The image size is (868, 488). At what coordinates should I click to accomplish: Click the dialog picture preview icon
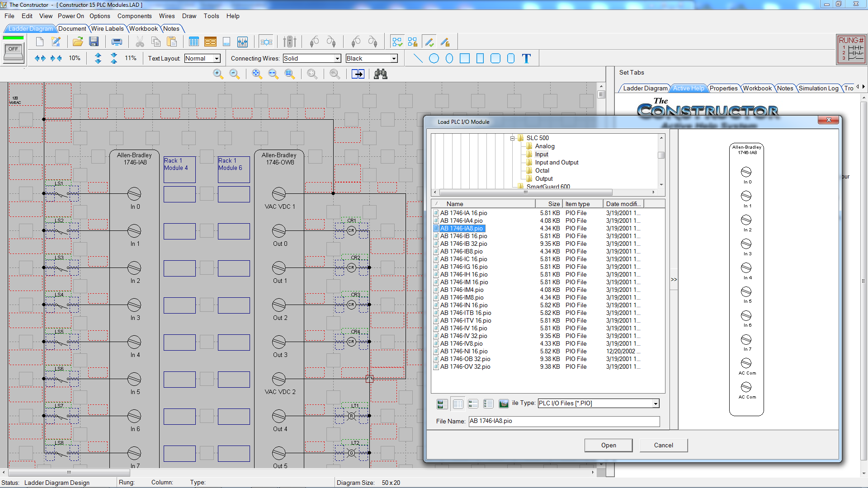click(x=504, y=404)
